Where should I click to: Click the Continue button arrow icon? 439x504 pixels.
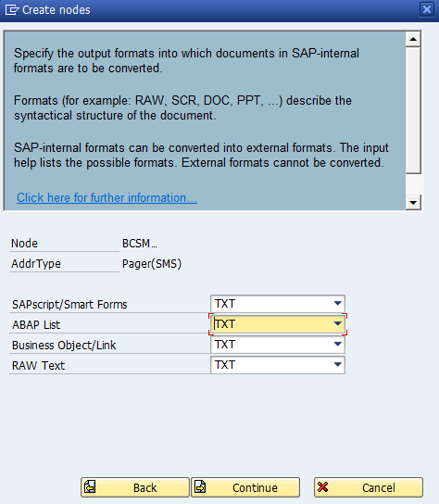click(x=200, y=487)
